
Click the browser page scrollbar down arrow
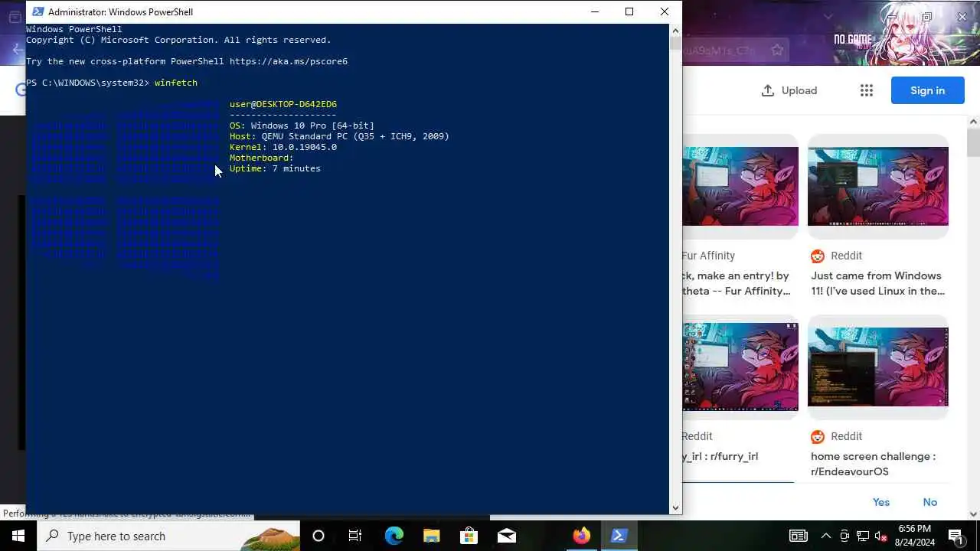coord(973,514)
